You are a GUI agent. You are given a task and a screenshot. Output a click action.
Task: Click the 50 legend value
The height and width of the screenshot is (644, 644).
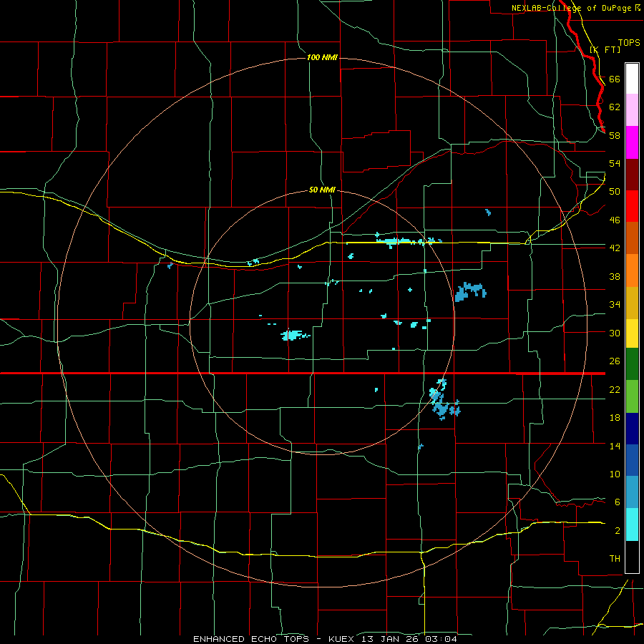click(x=615, y=191)
